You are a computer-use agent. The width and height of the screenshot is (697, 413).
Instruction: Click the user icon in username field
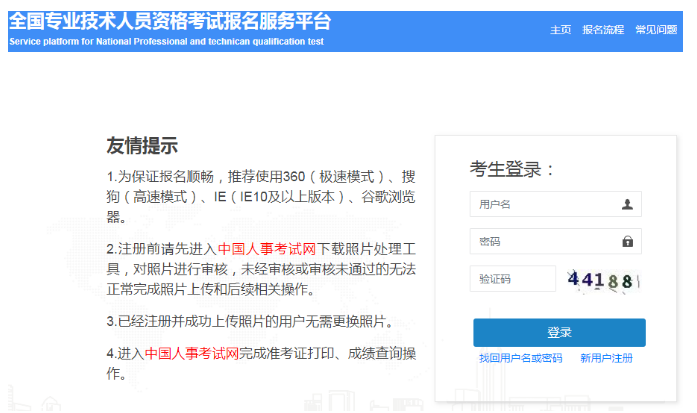[x=627, y=205]
